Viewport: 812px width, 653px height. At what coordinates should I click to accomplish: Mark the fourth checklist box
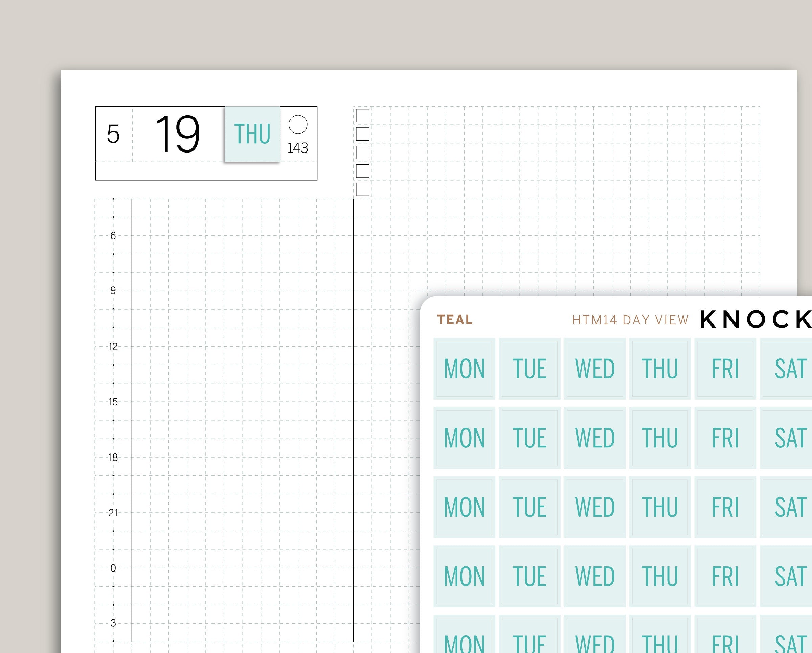[362, 171]
